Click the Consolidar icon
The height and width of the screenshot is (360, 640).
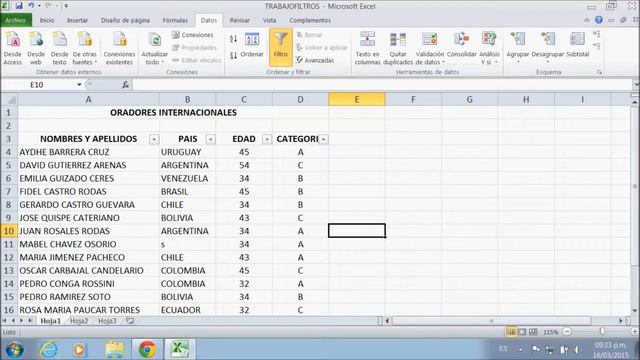pos(462,40)
